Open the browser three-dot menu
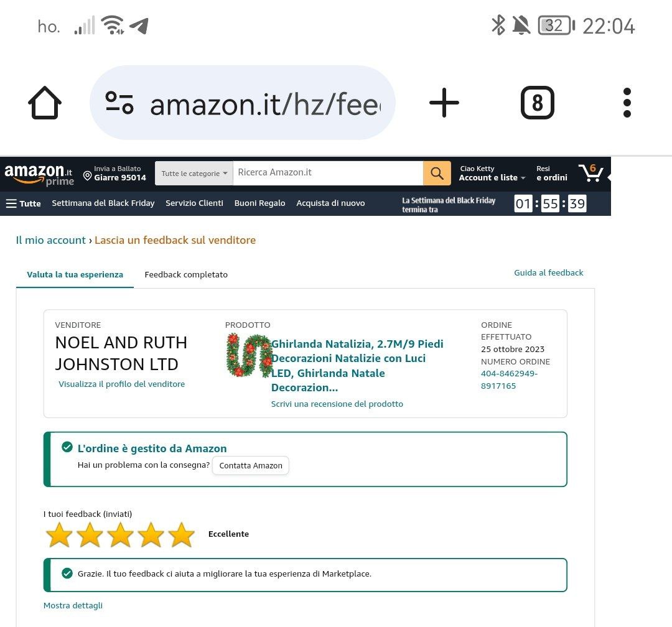The image size is (672, 627). click(x=627, y=103)
